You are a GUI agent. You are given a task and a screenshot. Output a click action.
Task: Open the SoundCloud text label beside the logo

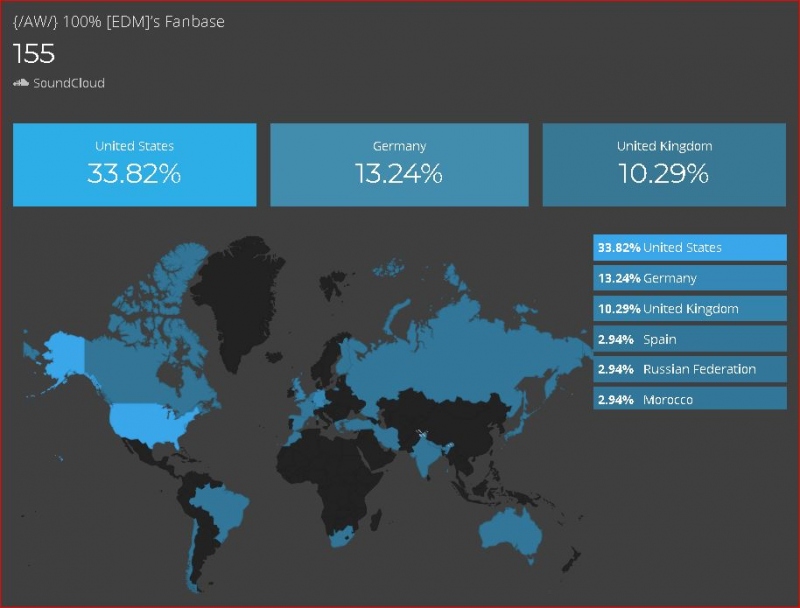68,83
